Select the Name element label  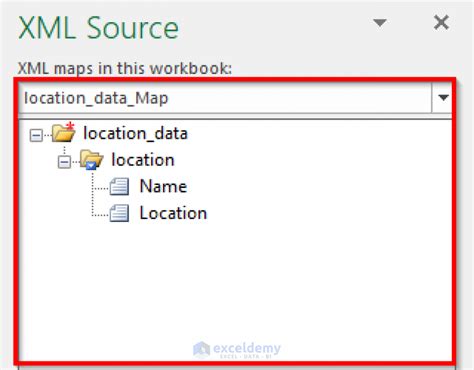(x=163, y=186)
